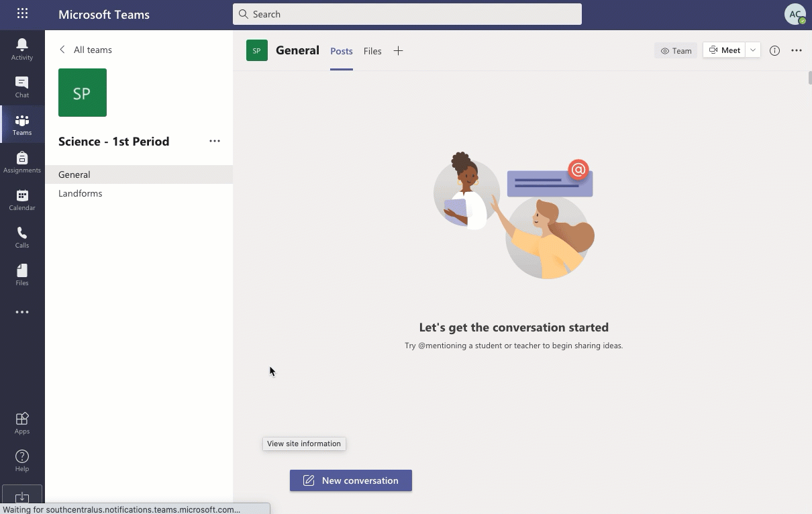This screenshot has height=514, width=812.
Task: Open Apps store in the left rail
Action: point(22,423)
